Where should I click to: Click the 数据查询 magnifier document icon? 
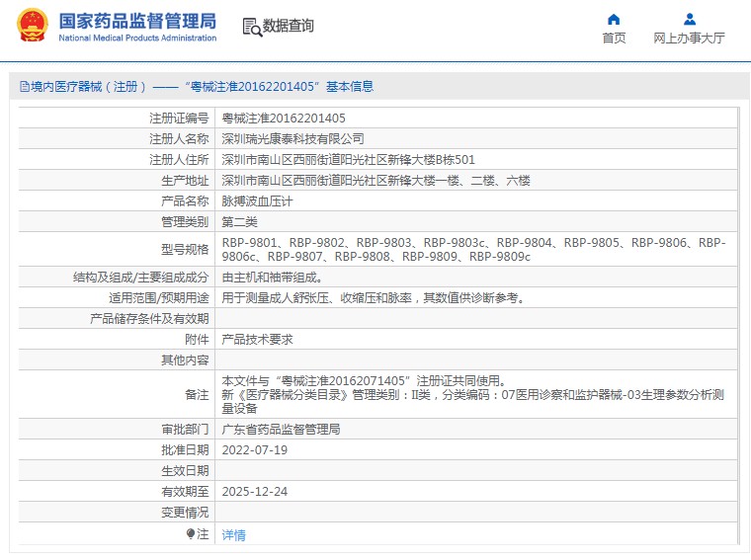click(x=251, y=27)
